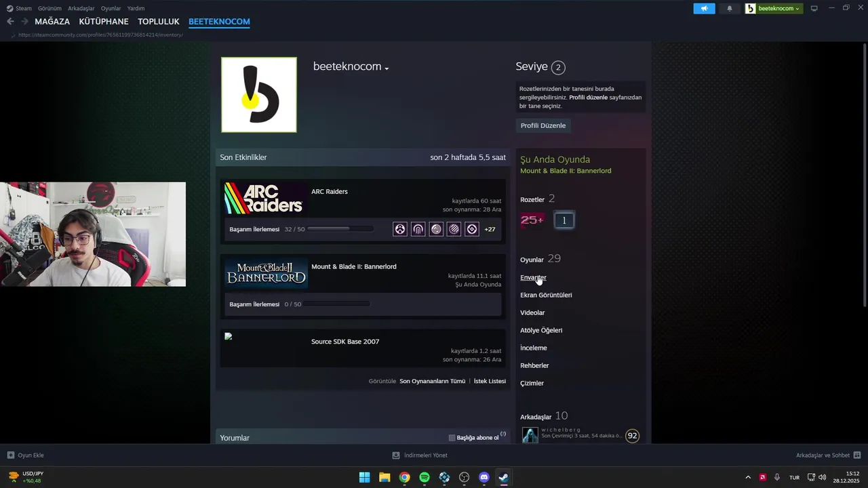Click the blue announcements megaphone icon
The height and width of the screenshot is (488, 868).
(x=704, y=8)
